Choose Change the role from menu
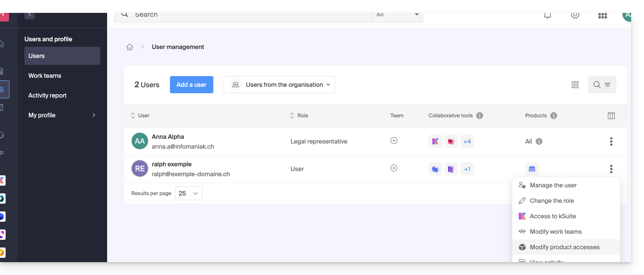Screen dimensions: 644x275 coord(552,201)
